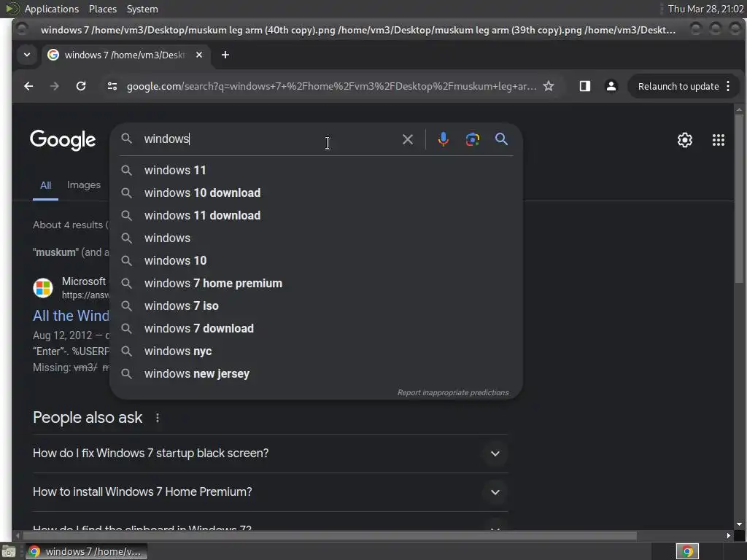The image size is (747, 560).
Task: Open the tab search dropdown arrow
Action: point(27,55)
